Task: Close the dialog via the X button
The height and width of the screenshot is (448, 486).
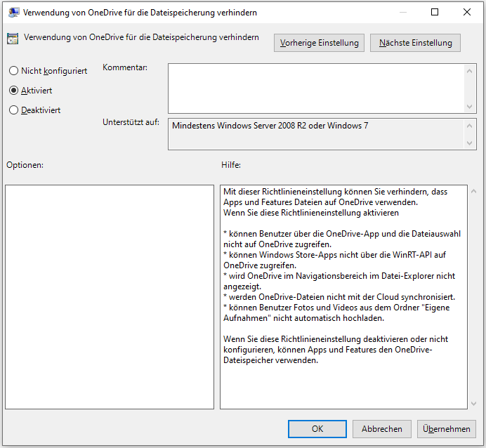Action: [467, 12]
